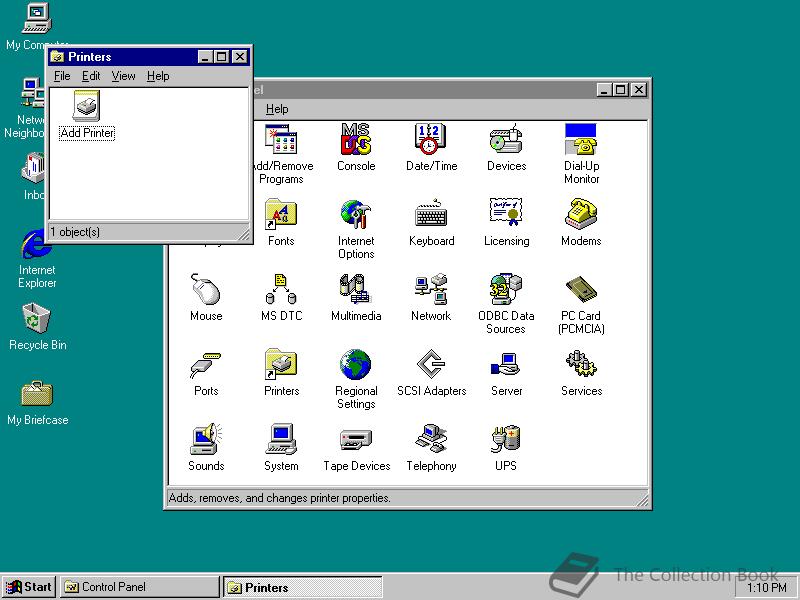Open the Edit menu in Printers window
The width and height of the screenshot is (800, 600).
pos(91,76)
